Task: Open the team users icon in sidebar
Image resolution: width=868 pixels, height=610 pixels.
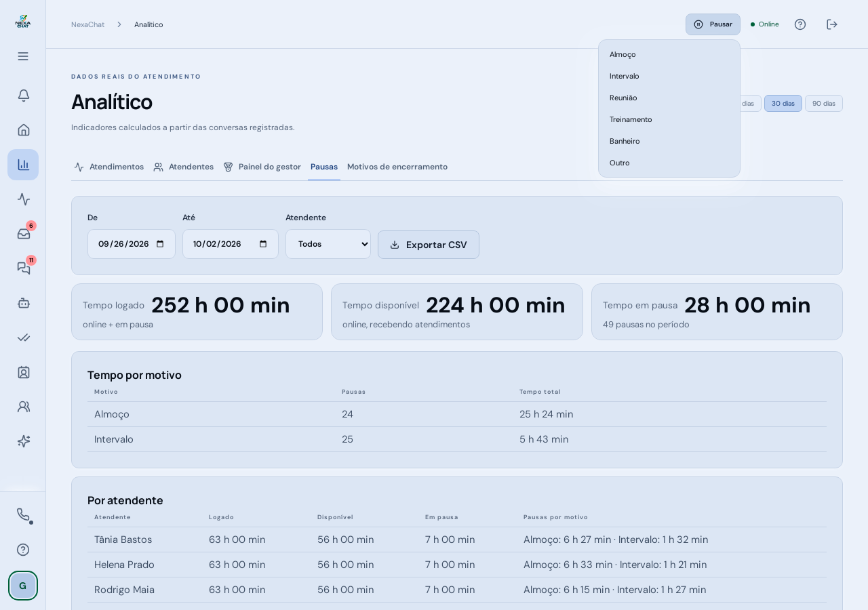Action: point(23,407)
